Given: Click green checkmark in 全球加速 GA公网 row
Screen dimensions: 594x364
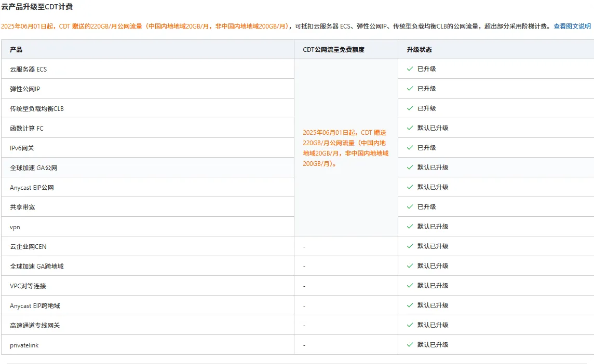Looking at the screenshot, I should 410,167.
